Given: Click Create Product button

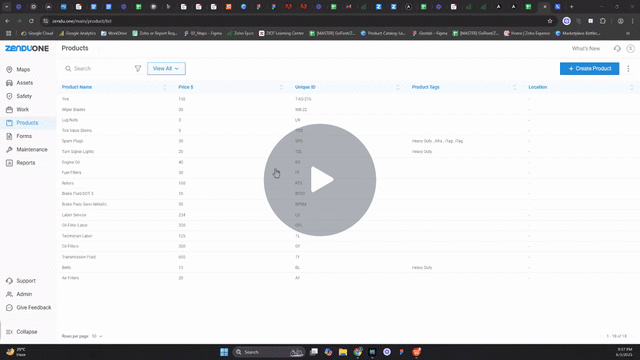Looking at the screenshot, I should click(589, 69).
